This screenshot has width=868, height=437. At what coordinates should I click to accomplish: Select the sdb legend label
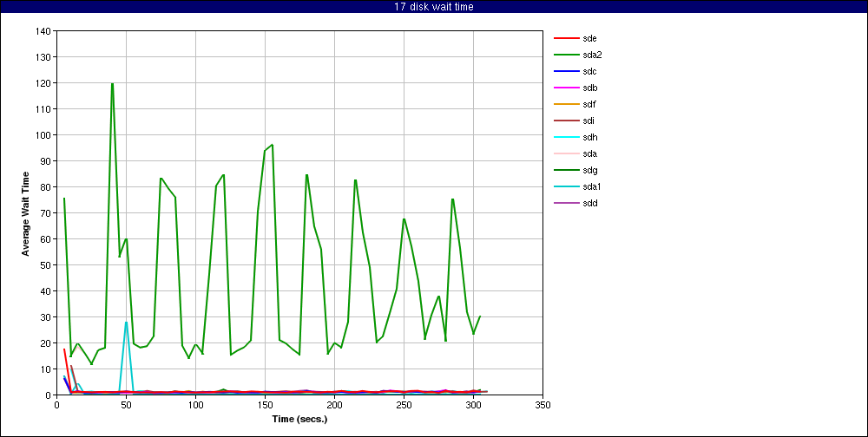[x=589, y=88]
